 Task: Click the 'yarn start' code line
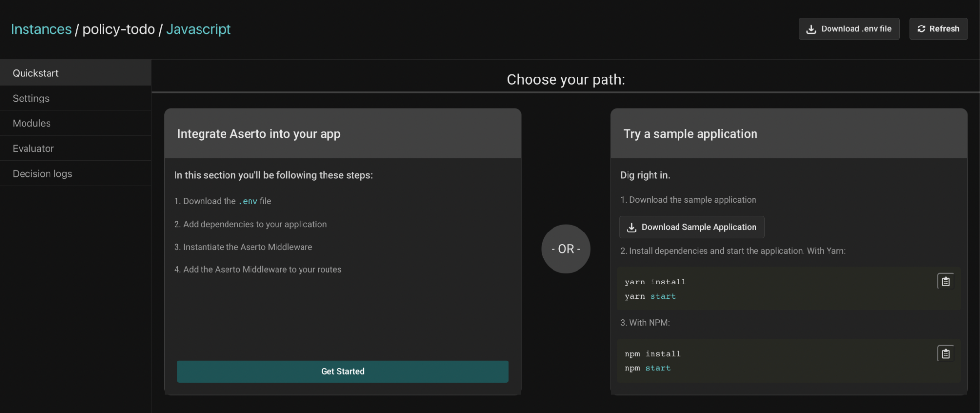[x=650, y=296]
